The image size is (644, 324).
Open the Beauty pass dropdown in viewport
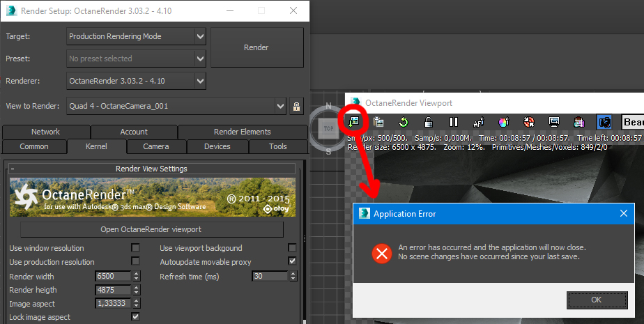coord(633,122)
